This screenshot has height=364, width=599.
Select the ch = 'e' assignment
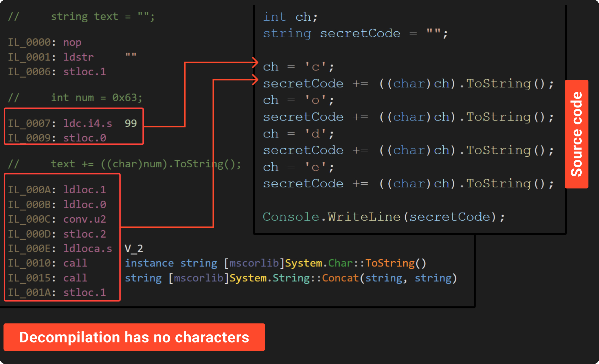pos(298,167)
